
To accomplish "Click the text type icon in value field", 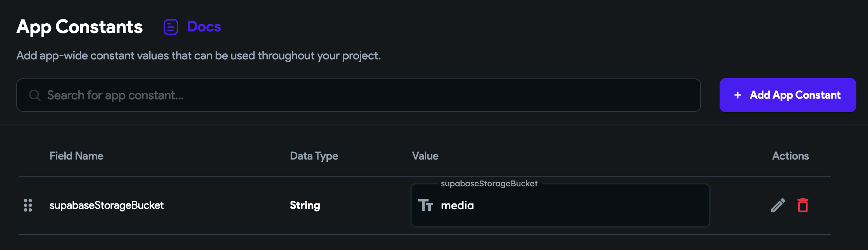I will coord(425,205).
